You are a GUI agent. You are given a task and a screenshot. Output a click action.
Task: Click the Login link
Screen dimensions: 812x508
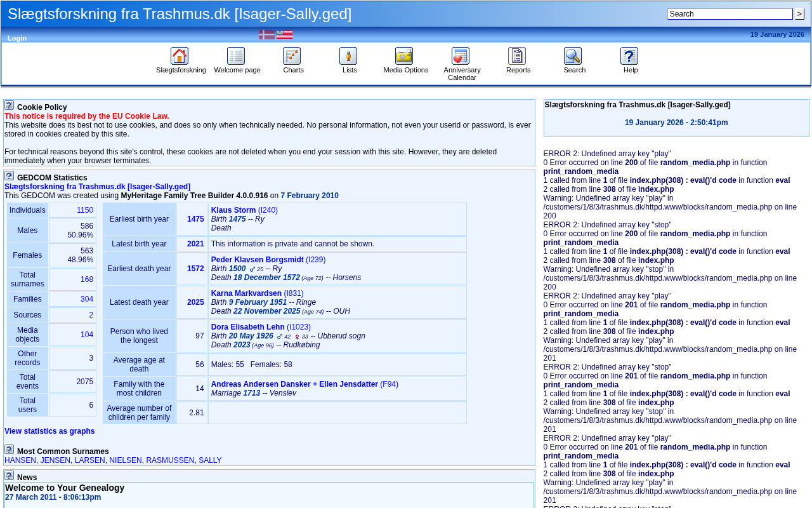[x=17, y=38]
